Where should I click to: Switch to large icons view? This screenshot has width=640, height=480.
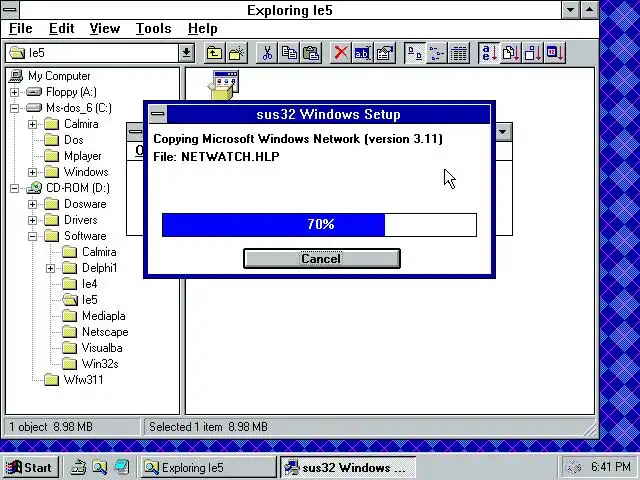(415, 53)
